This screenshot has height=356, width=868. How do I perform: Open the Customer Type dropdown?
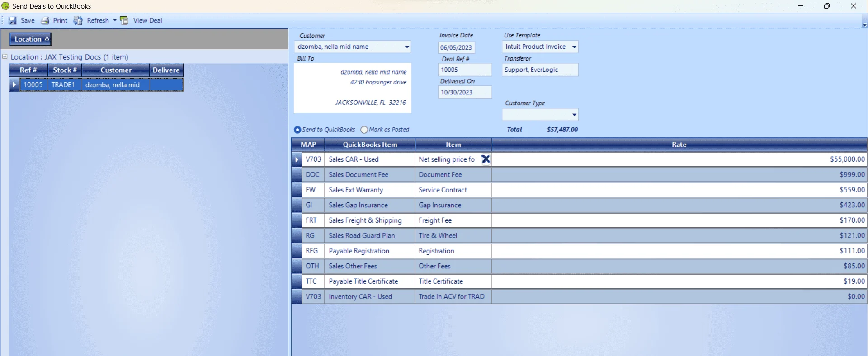click(x=574, y=115)
